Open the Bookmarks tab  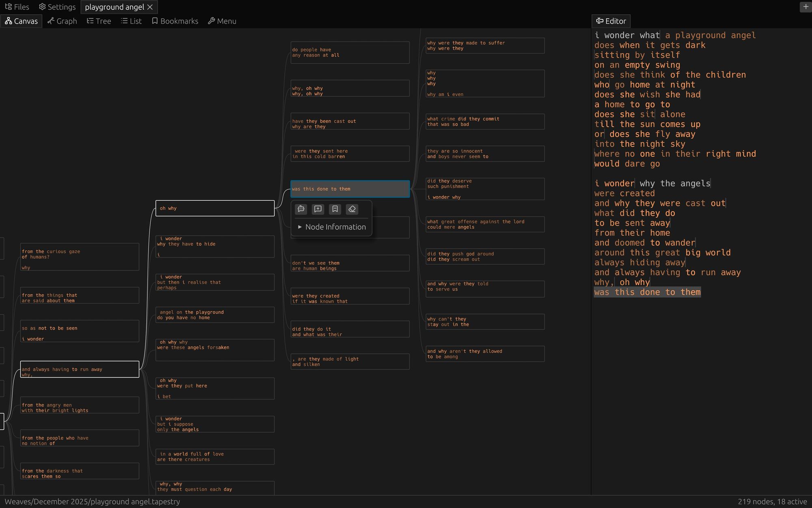[175, 21]
